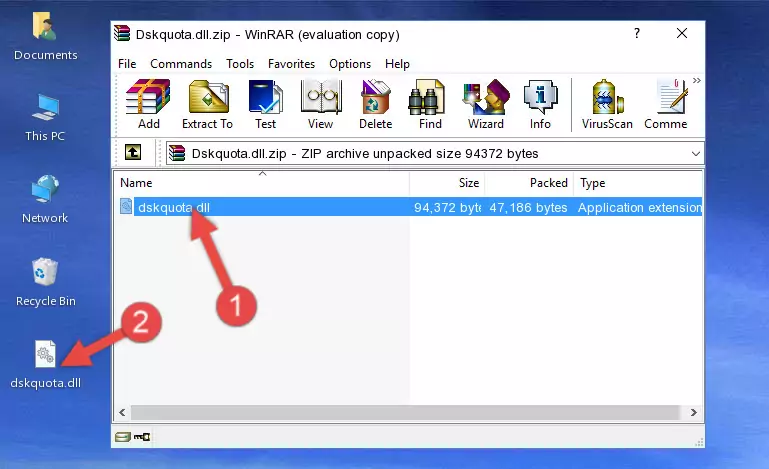Close the WinRAR window
This screenshot has width=769, height=469.
[682, 33]
